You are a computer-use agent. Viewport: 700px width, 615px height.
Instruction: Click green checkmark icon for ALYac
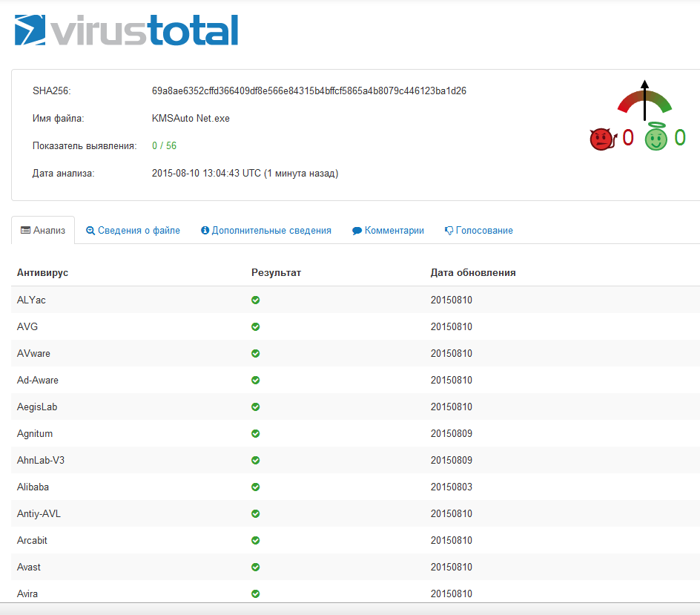point(256,300)
